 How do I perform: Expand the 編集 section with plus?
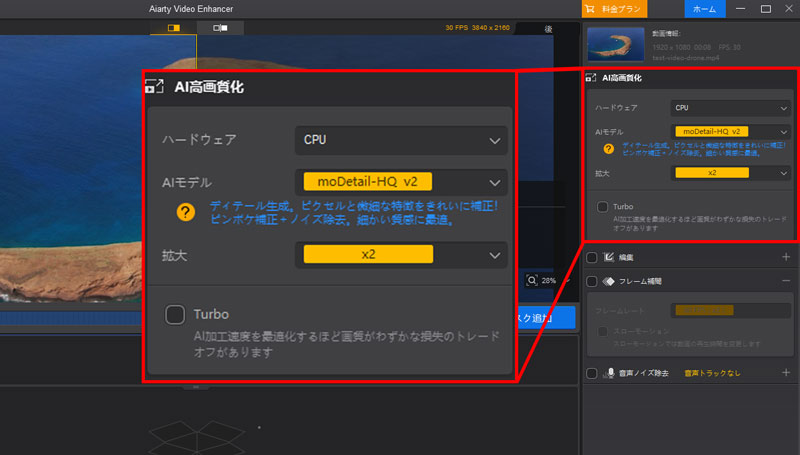pyautogui.click(x=786, y=257)
